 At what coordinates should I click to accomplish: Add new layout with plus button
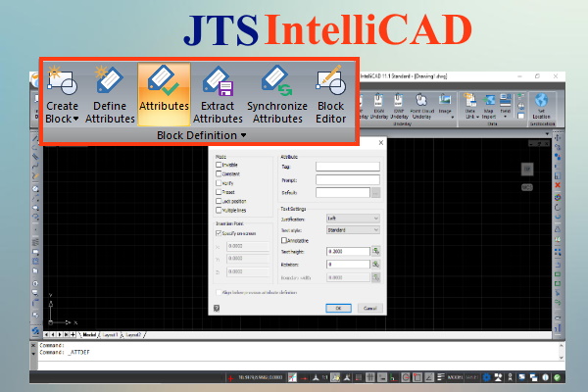[73, 334]
